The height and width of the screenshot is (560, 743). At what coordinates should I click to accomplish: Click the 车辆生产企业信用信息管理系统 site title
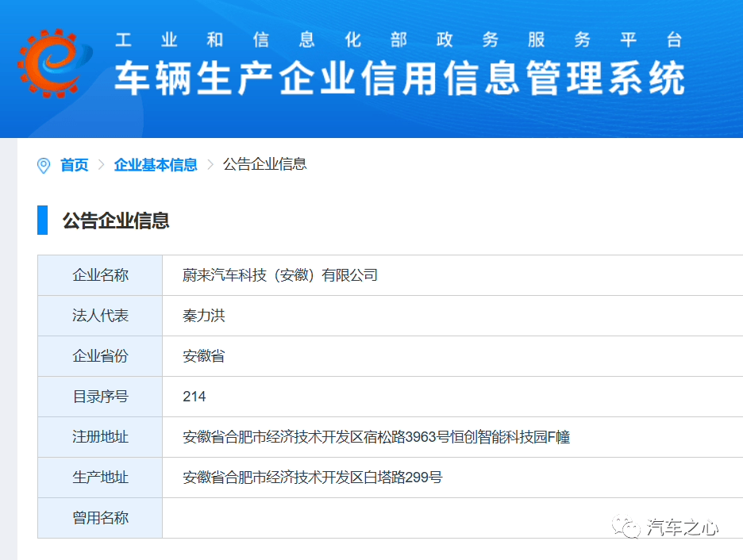click(400, 78)
